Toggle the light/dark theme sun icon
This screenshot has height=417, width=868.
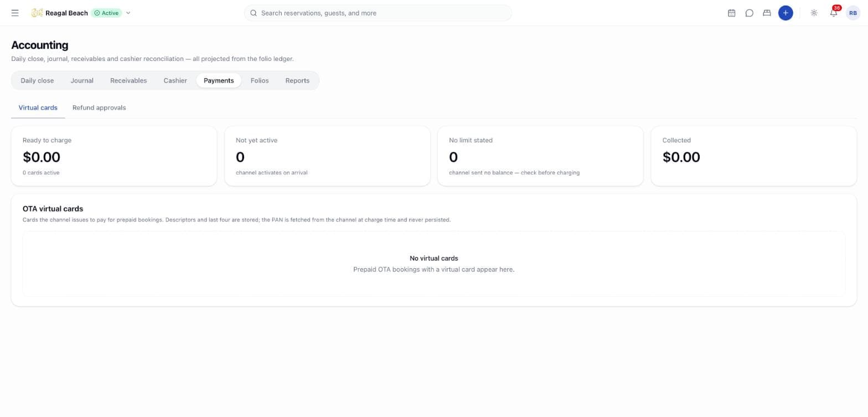tap(814, 13)
